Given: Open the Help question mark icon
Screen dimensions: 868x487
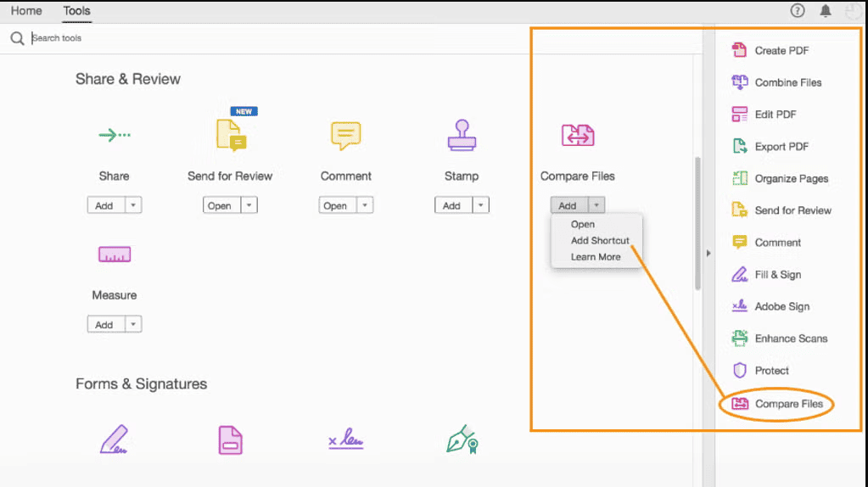Looking at the screenshot, I should point(797,10).
